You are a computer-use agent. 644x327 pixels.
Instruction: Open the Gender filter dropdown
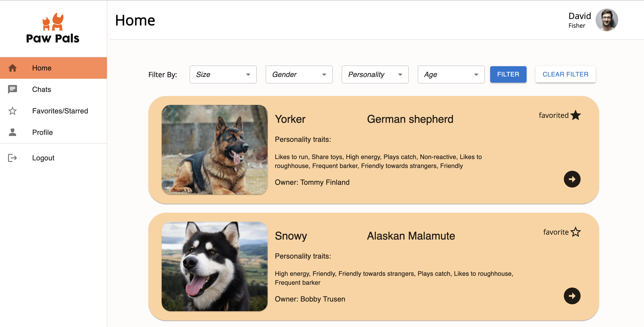(x=299, y=74)
